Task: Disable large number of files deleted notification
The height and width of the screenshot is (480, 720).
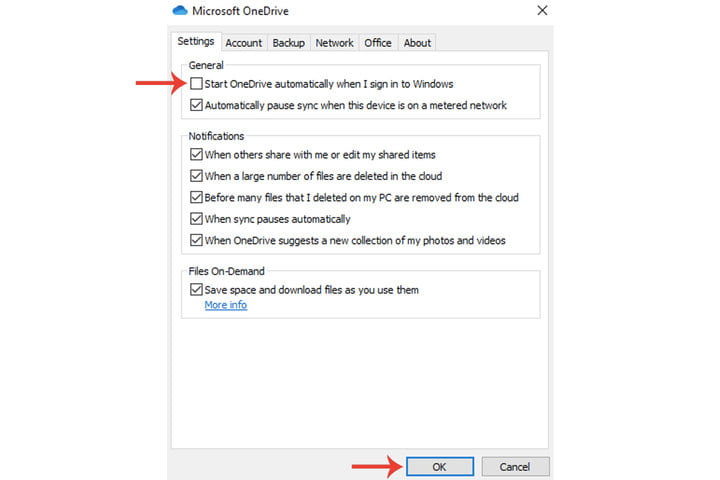Action: 196,176
